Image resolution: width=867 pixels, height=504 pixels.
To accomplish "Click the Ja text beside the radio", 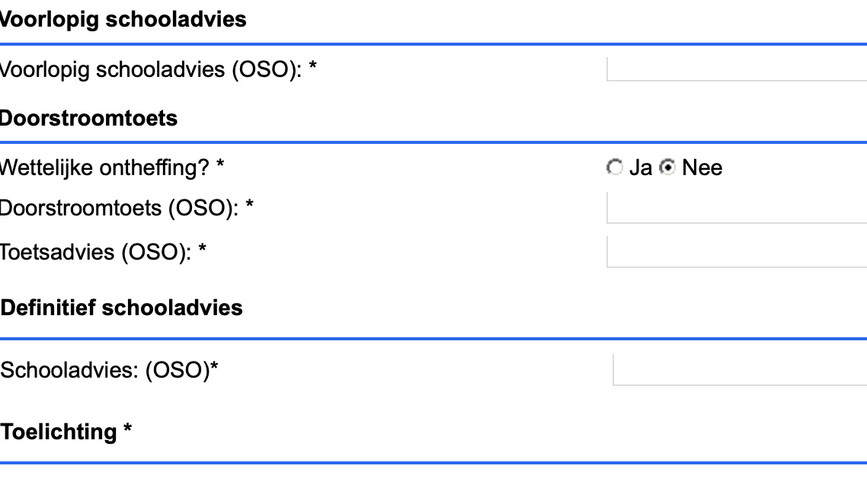I will click(641, 167).
